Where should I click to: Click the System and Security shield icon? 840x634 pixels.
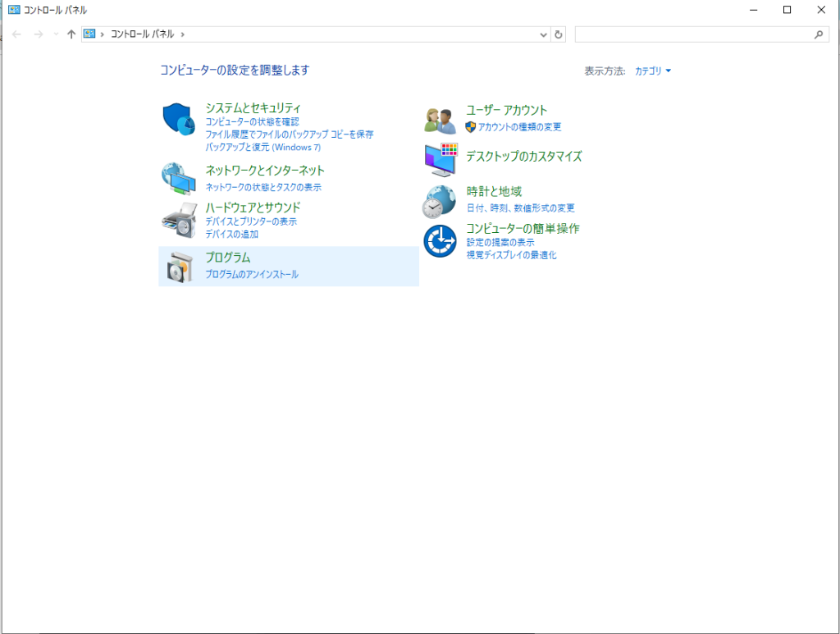179,120
